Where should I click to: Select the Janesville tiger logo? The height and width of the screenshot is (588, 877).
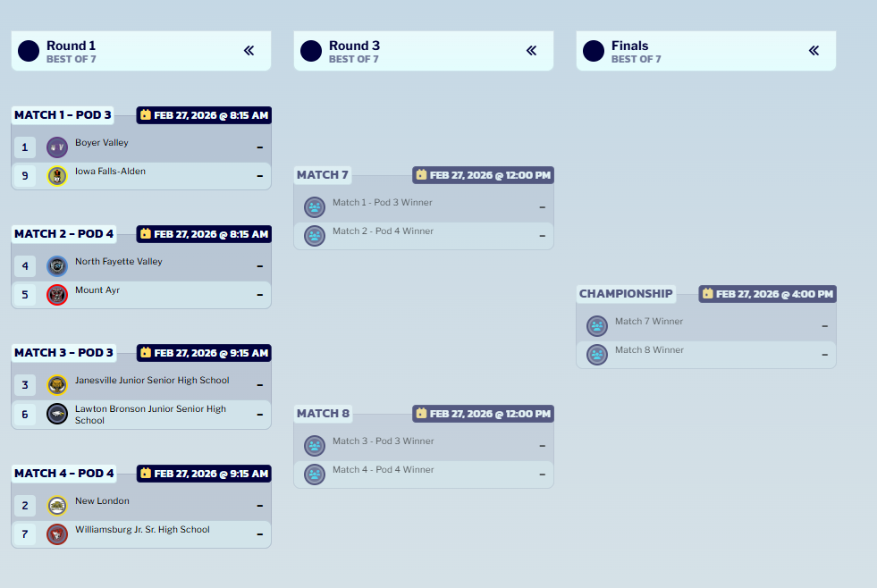tap(56, 384)
